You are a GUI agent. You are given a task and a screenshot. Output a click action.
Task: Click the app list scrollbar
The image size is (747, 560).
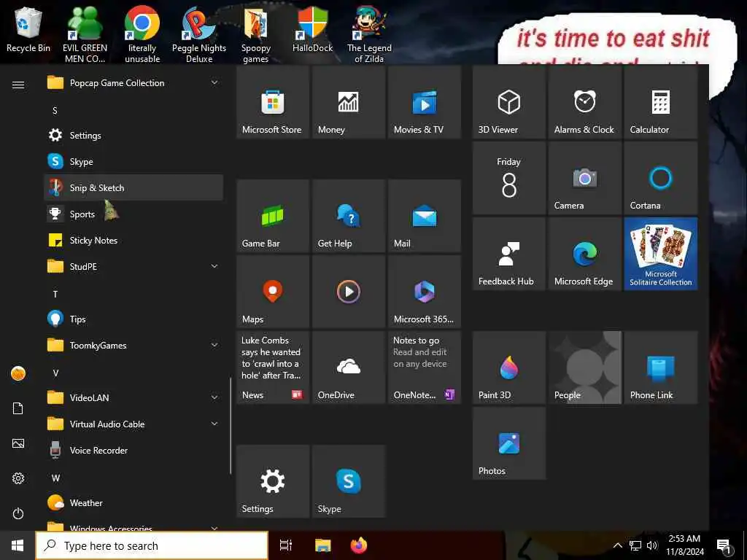[231, 426]
